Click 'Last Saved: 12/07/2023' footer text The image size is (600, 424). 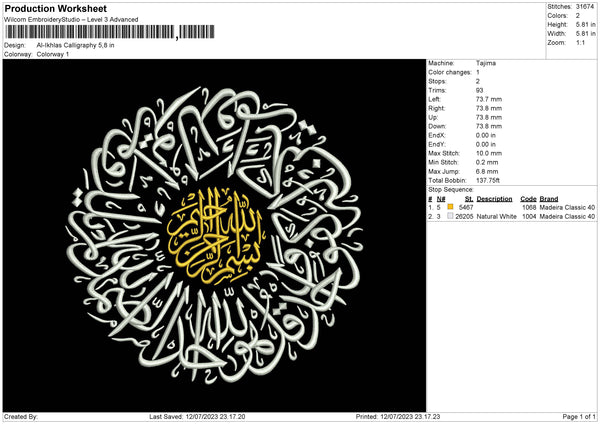point(197,417)
